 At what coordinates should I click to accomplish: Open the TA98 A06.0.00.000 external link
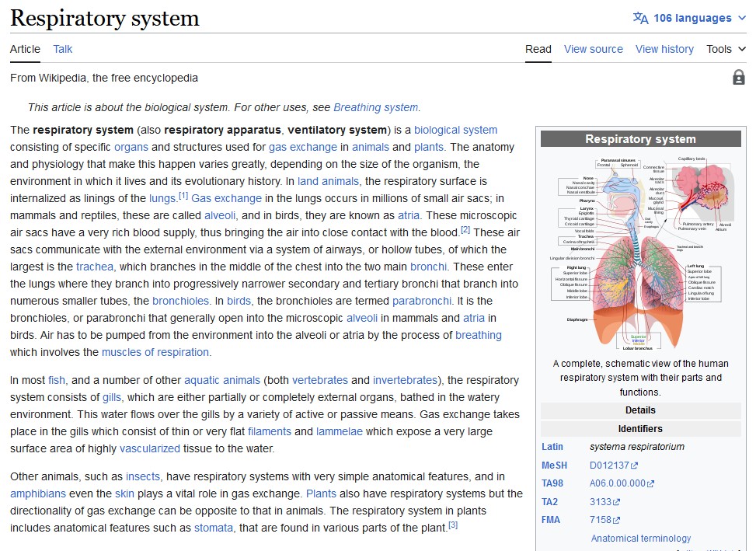[x=622, y=483]
